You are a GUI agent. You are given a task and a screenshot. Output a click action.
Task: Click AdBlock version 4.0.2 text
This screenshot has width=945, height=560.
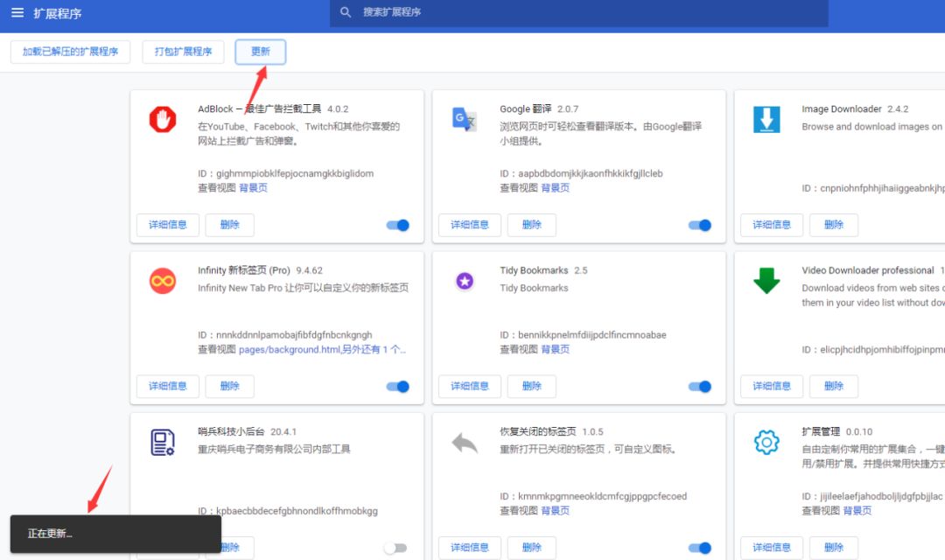coord(338,109)
